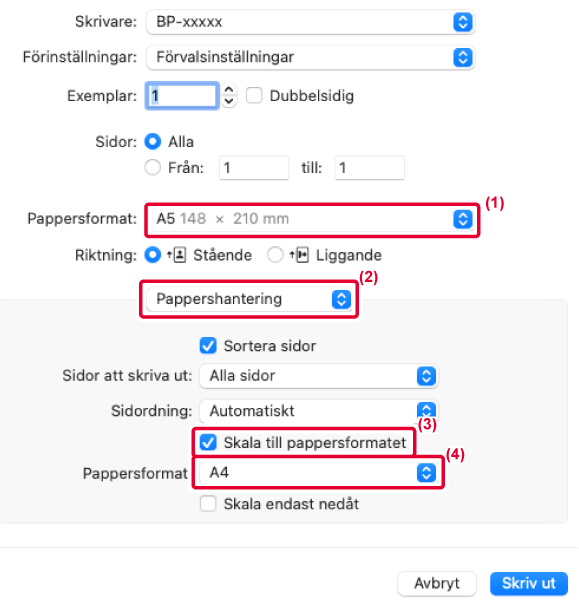579x611 pixels.
Task: Toggle Skala till pappersformatet checkbox
Action: 208,442
